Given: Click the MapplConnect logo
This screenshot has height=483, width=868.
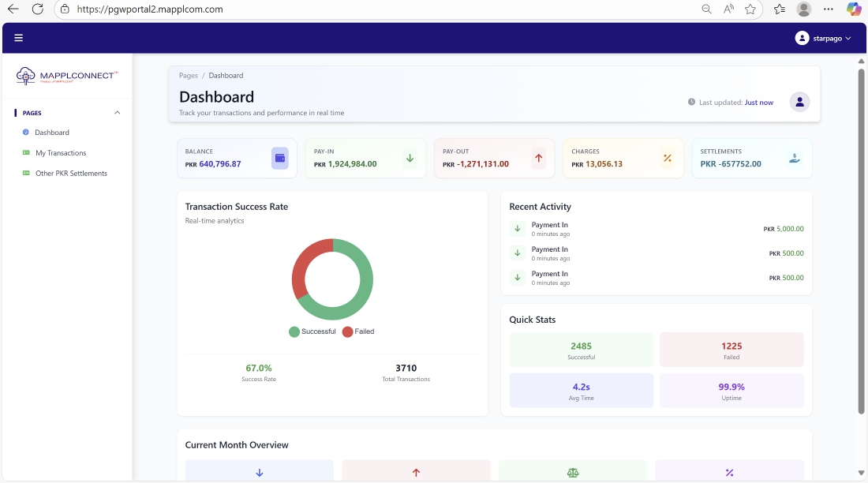Looking at the screenshot, I should pos(67,76).
